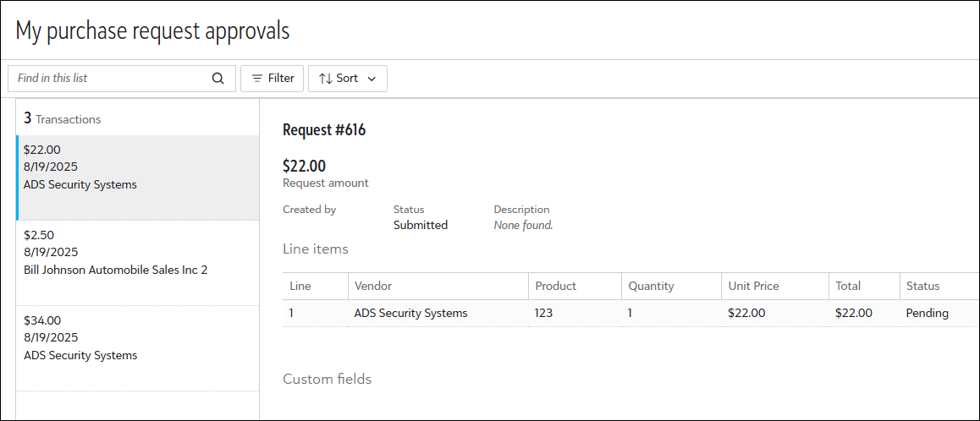Viewport: 980px width, 421px height.
Task: Click the Quantity column header
Action: coord(651,286)
